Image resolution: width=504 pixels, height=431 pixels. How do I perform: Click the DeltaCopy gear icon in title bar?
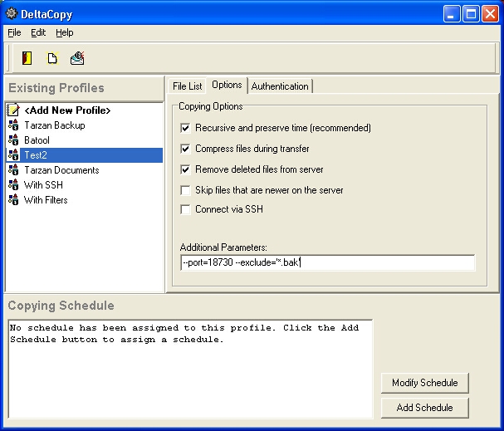point(12,14)
